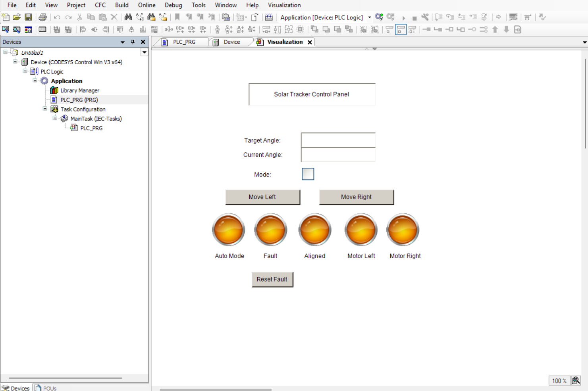Open the Visualization menu
Viewport: 588px width, 391px height.
284,5
